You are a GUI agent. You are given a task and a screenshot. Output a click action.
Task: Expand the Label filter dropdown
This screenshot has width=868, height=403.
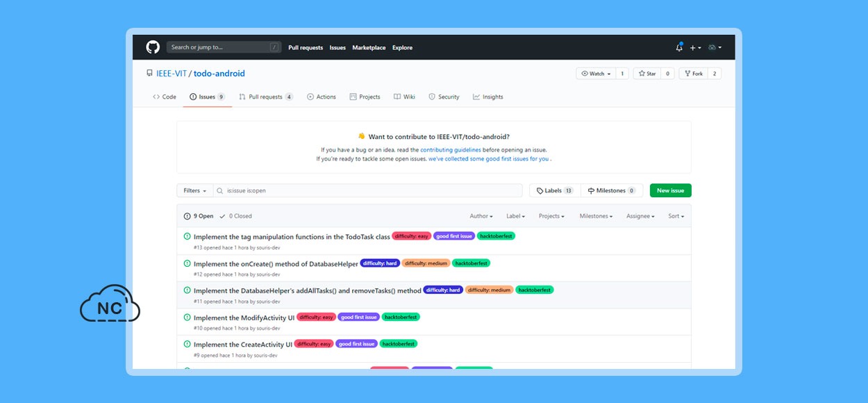(516, 216)
